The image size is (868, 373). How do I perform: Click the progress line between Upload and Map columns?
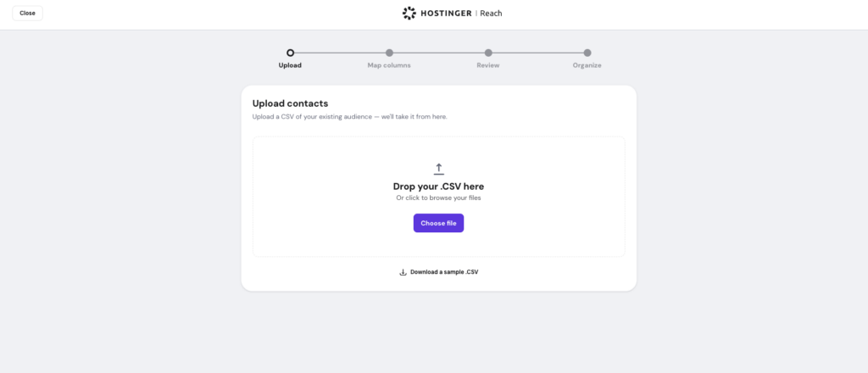point(340,53)
